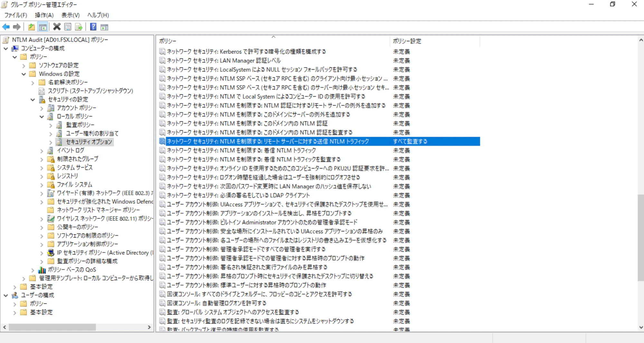Go back with the blue left arrow
Image resolution: width=644 pixels, height=343 pixels.
[6, 27]
